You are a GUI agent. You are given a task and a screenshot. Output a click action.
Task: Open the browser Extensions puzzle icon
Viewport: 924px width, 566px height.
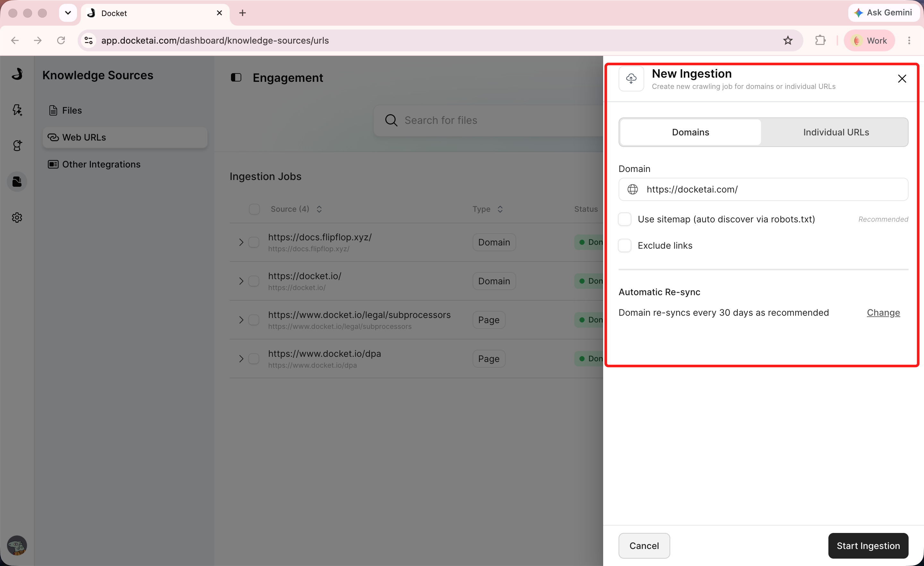(820, 40)
